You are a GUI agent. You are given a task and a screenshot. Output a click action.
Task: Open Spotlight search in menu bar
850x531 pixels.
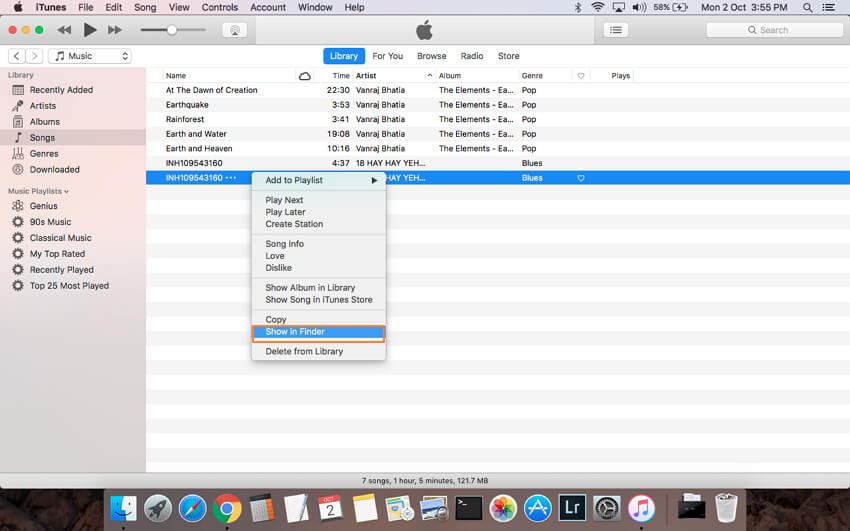coord(808,8)
